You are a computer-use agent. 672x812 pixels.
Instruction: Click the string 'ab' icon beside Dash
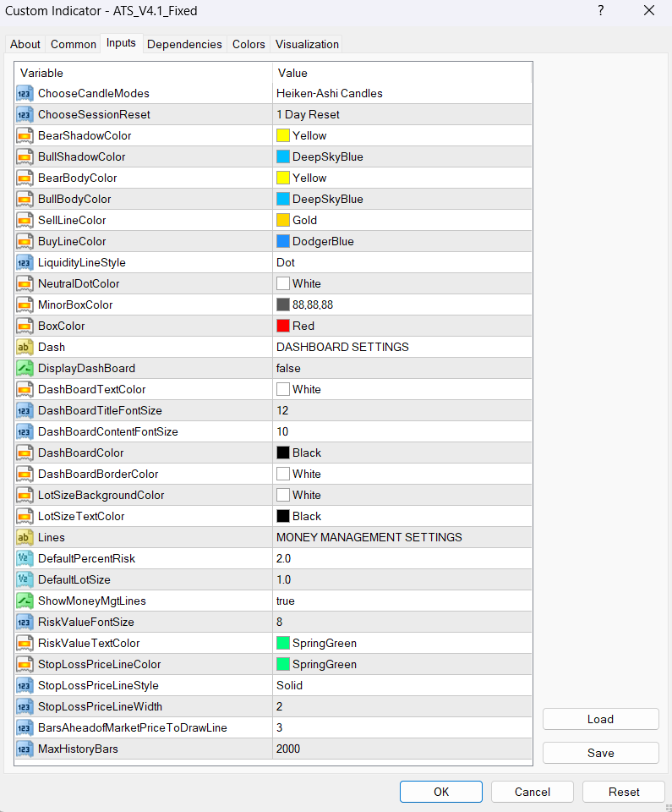[25, 347]
